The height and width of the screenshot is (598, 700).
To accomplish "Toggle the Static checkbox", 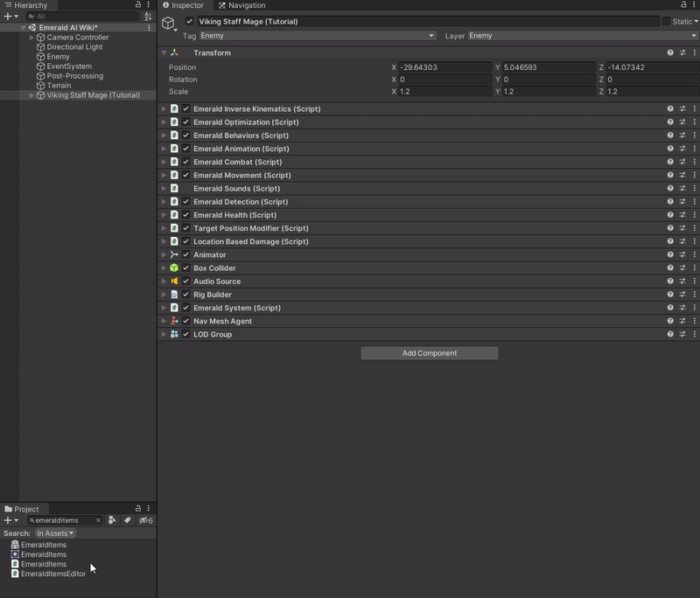I will [x=666, y=21].
